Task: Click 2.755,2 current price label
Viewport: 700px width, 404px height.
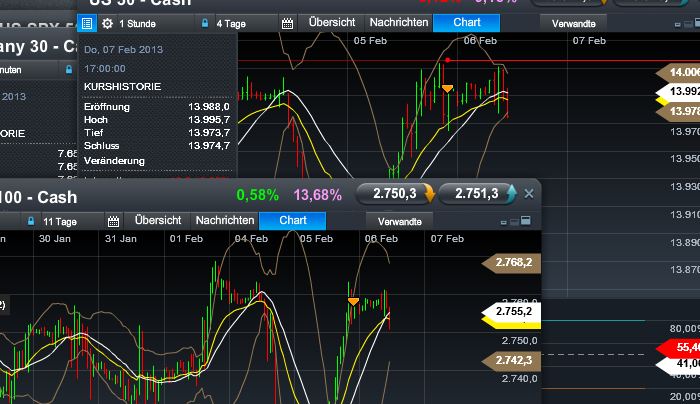Action: tap(512, 312)
